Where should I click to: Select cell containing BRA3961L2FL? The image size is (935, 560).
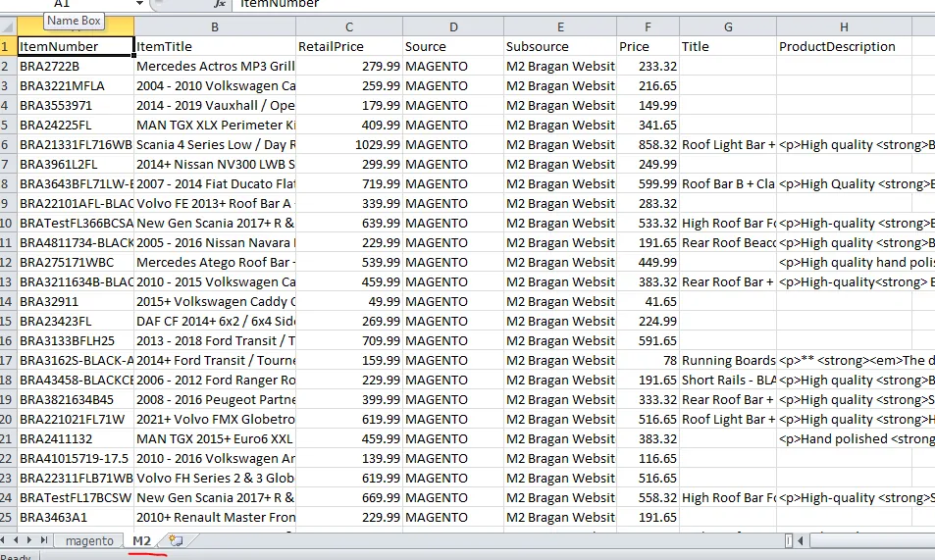tap(76, 164)
